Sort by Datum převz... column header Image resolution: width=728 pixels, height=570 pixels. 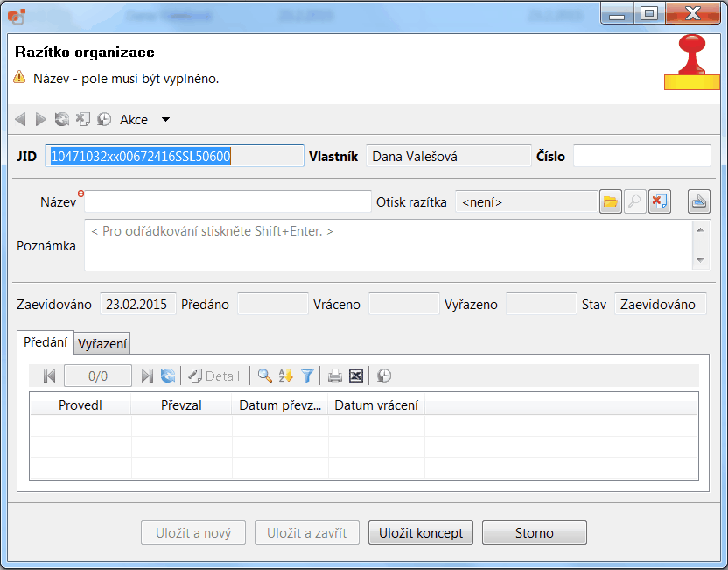(x=280, y=405)
